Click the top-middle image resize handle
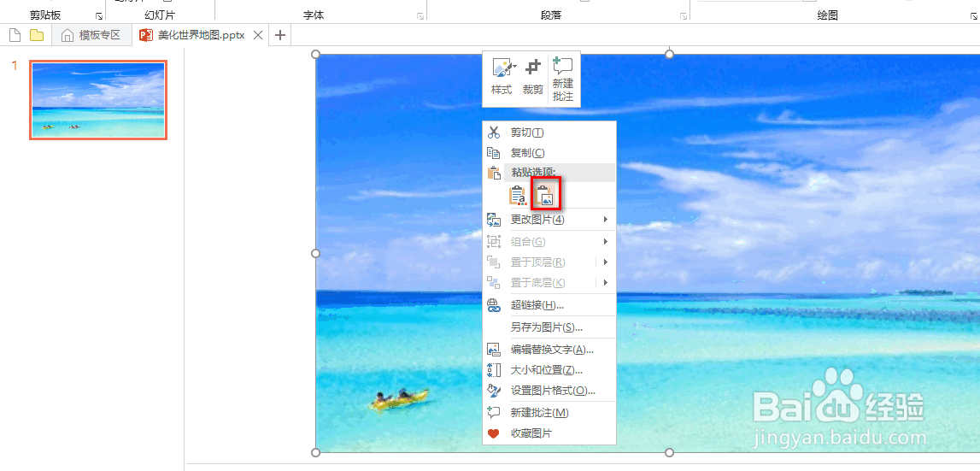This screenshot has width=980, height=471. (669, 55)
